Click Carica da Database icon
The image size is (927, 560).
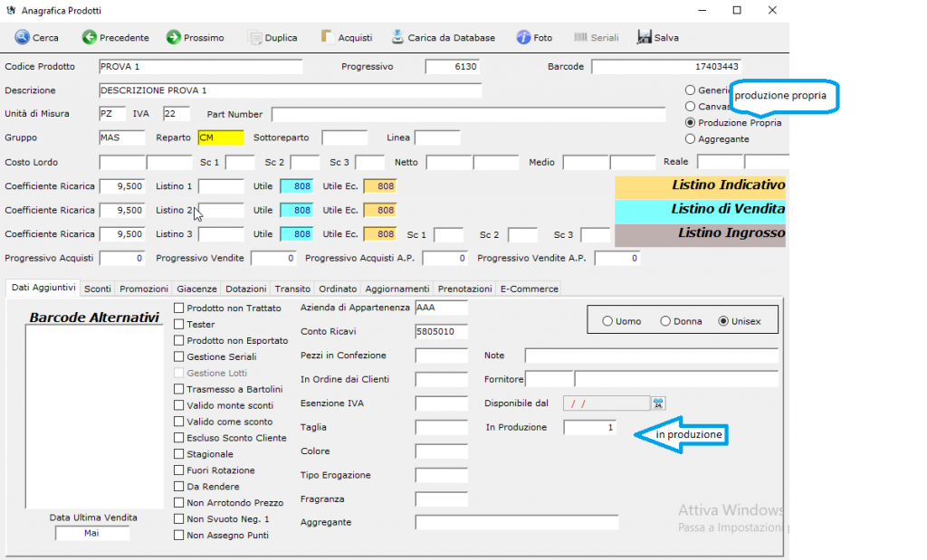(398, 38)
